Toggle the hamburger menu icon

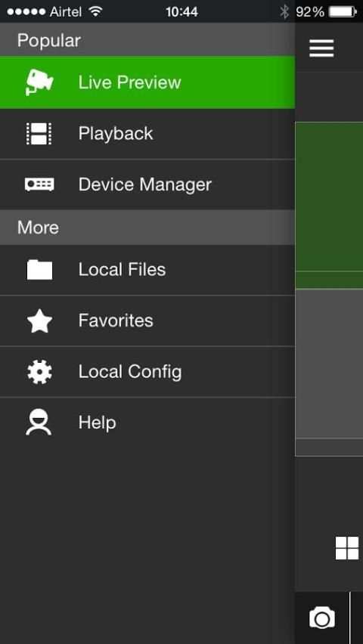tap(321, 48)
